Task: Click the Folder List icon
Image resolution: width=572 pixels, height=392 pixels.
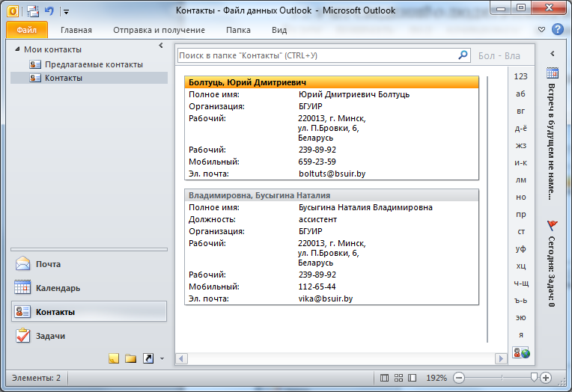Action: (130, 358)
